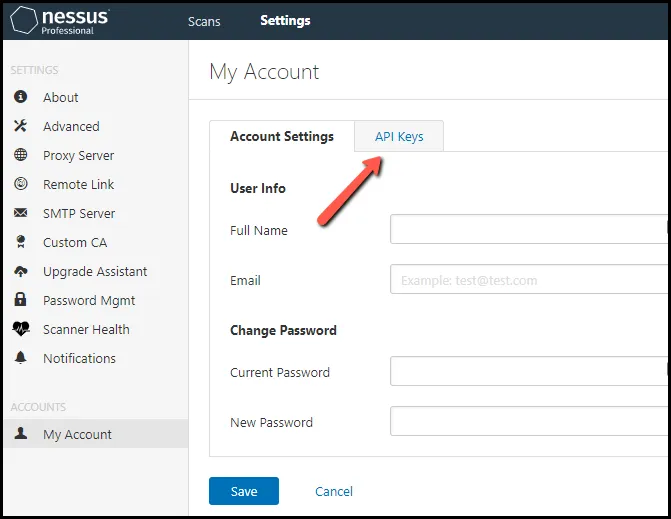Click the User Info section heading
The height and width of the screenshot is (519, 671).
258,188
